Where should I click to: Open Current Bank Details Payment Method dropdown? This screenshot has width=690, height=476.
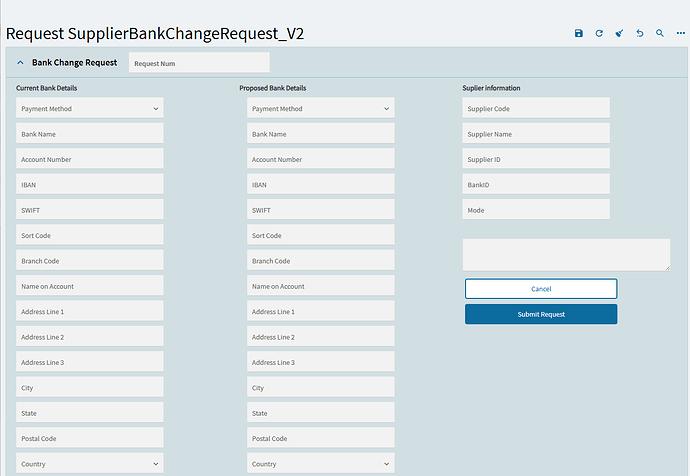coord(90,108)
